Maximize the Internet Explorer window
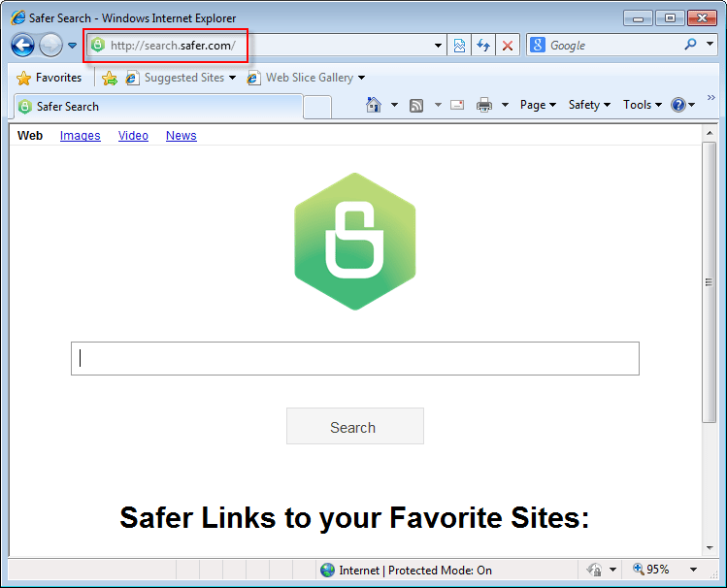 (670, 18)
